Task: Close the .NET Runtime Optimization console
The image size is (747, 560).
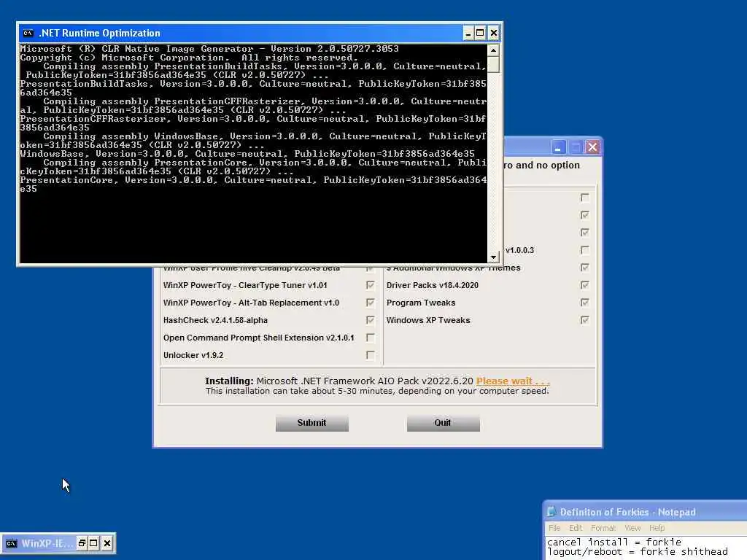Action: (x=494, y=33)
